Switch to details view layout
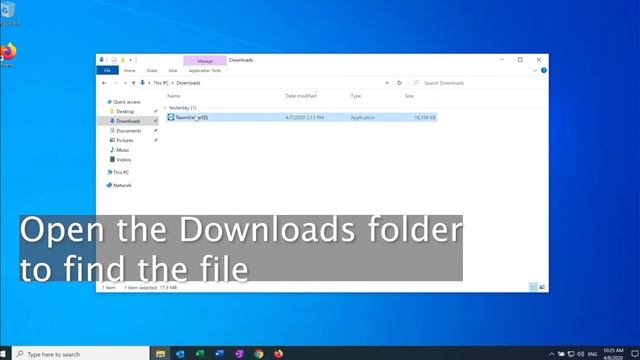The width and height of the screenshot is (640, 360). (x=533, y=287)
